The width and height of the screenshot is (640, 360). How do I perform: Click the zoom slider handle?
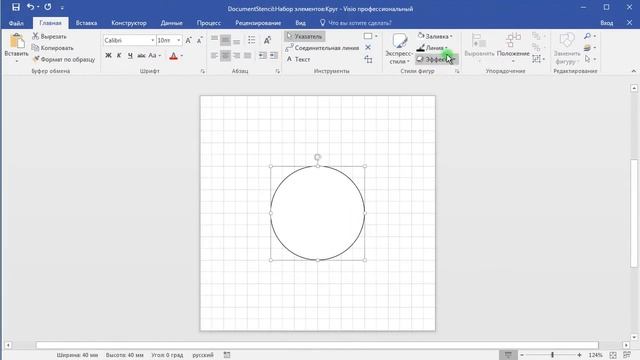(552, 355)
